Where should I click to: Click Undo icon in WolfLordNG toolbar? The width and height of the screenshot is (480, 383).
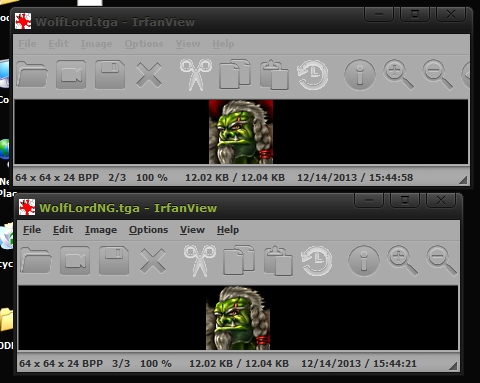[317, 261]
